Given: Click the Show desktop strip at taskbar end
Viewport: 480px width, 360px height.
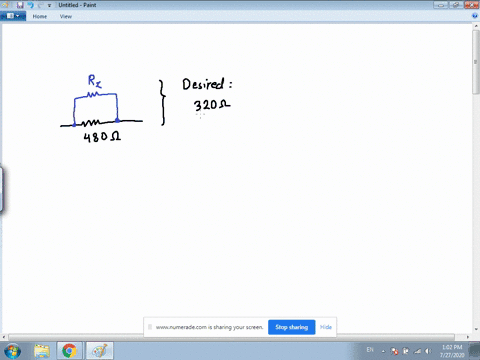Looking at the screenshot, I should tap(475, 351).
